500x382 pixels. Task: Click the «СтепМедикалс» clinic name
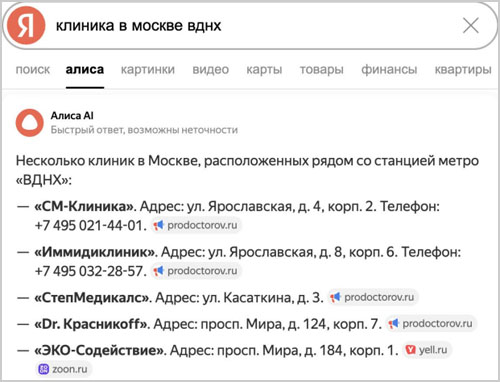92,297
